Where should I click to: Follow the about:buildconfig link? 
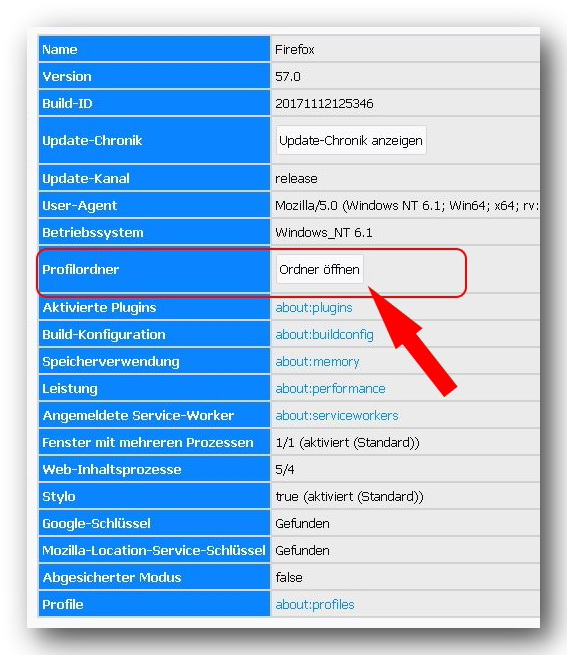[x=325, y=335]
